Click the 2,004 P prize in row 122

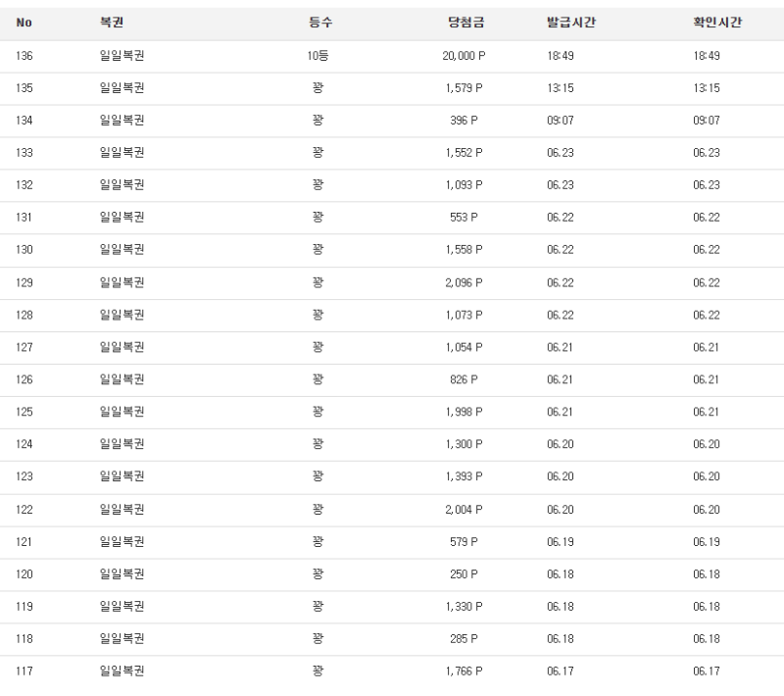point(464,510)
